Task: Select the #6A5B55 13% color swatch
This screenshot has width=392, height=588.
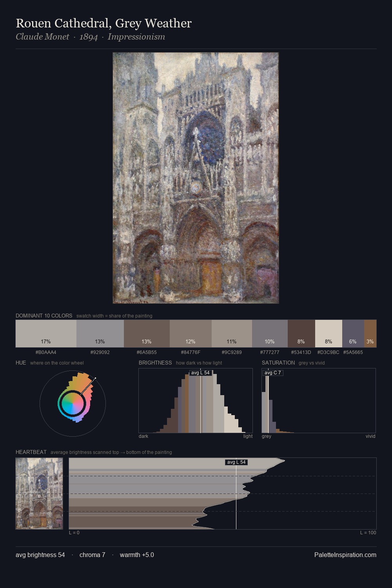Action: click(147, 334)
